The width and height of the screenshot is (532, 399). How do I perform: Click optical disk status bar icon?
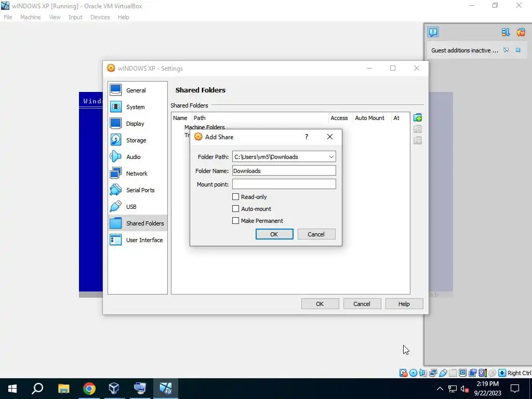413,373
